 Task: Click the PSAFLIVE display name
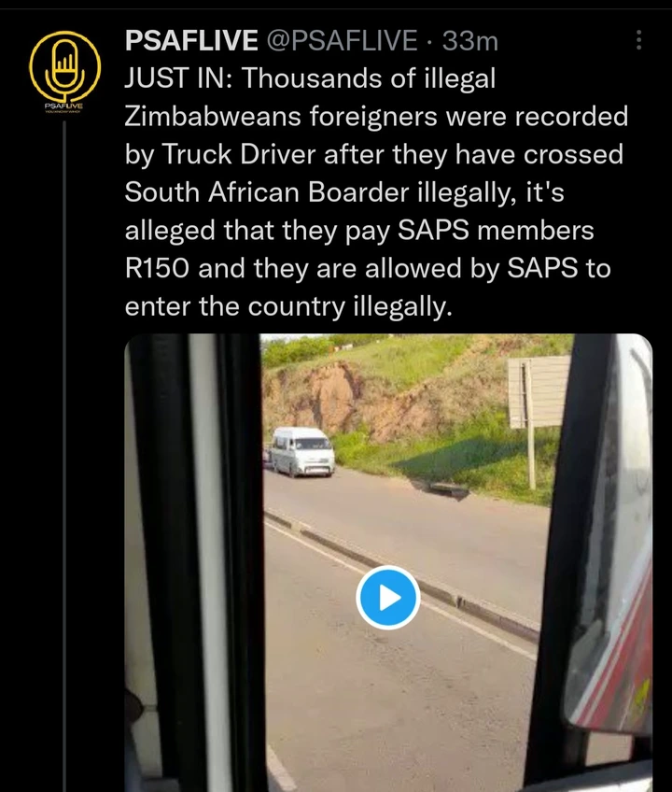coord(191,40)
